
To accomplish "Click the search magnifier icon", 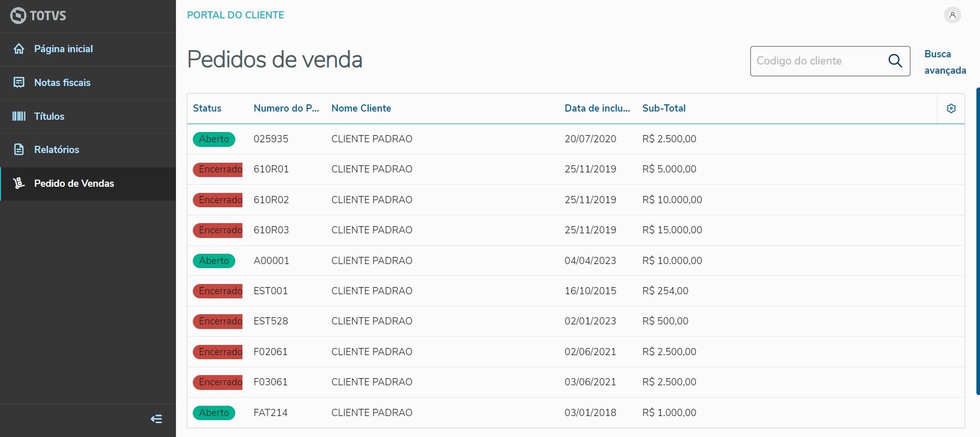I will tap(895, 61).
